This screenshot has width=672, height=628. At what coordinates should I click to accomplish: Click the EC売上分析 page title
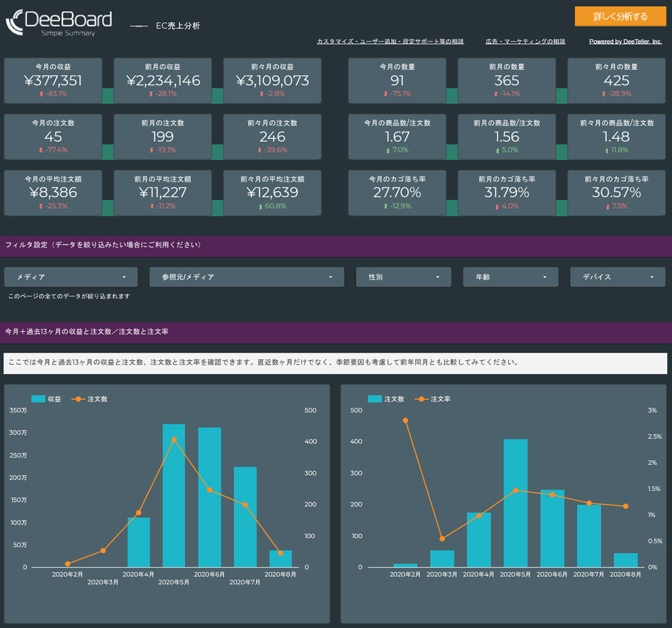(178, 26)
